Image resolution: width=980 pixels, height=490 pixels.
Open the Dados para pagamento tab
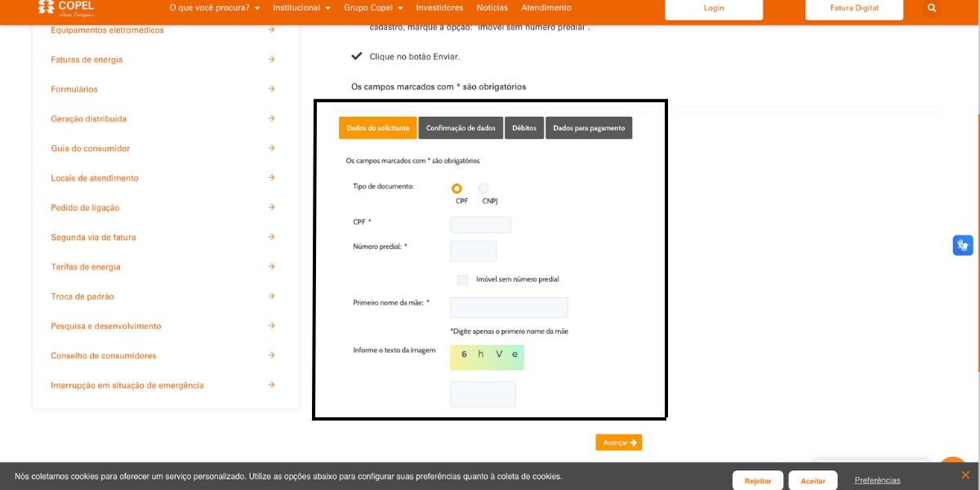[x=589, y=128]
